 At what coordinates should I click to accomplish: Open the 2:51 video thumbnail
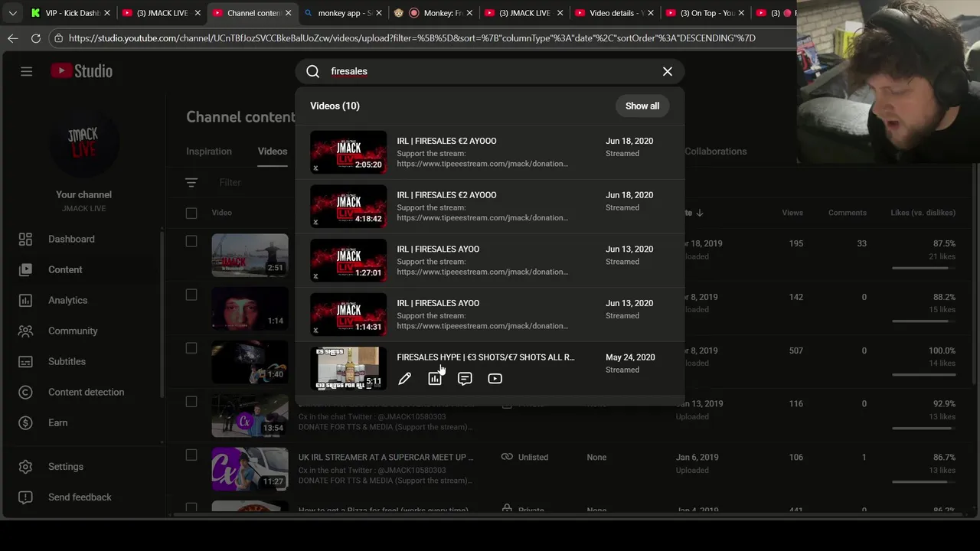pos(250,255)
